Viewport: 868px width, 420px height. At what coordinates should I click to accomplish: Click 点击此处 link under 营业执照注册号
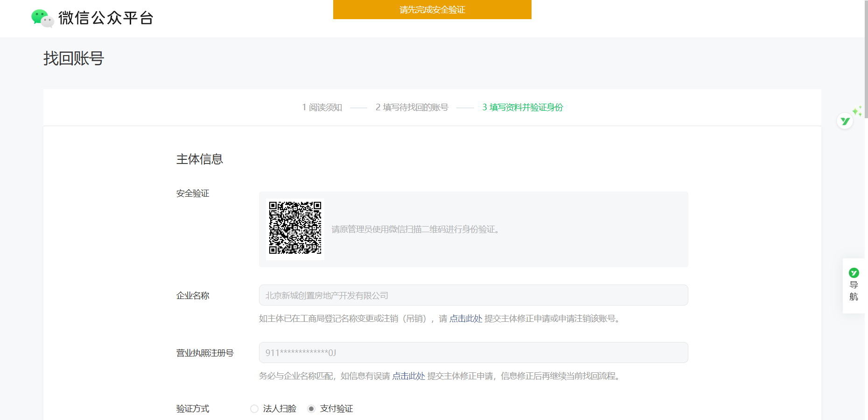408,376
